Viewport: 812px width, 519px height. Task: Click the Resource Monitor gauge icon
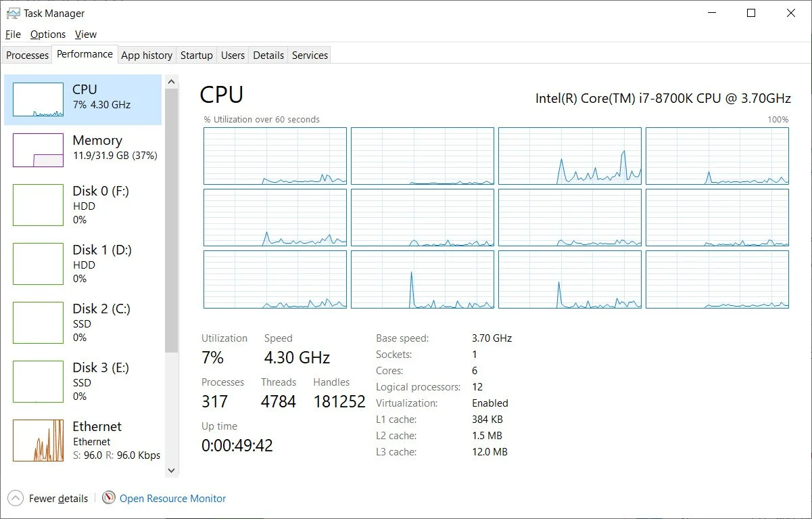pyautogui.click(x=109, y=498)
